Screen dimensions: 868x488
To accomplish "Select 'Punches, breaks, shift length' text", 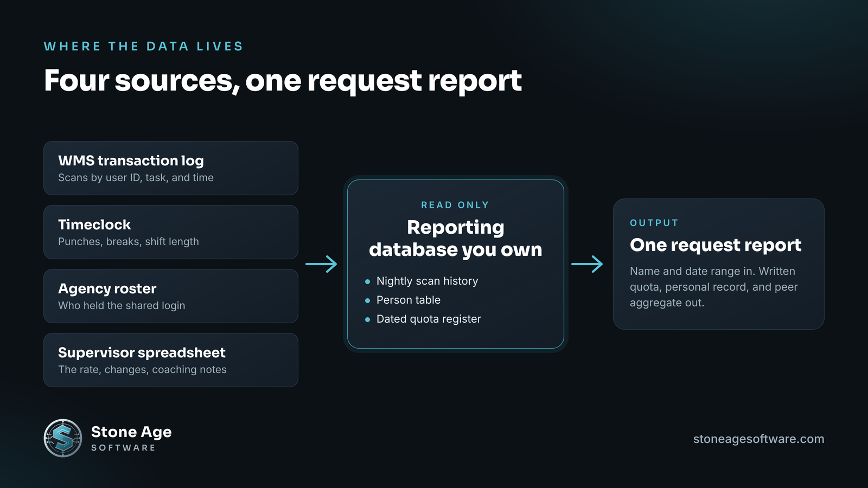I will pyautogui.click(x=129, y=242).
